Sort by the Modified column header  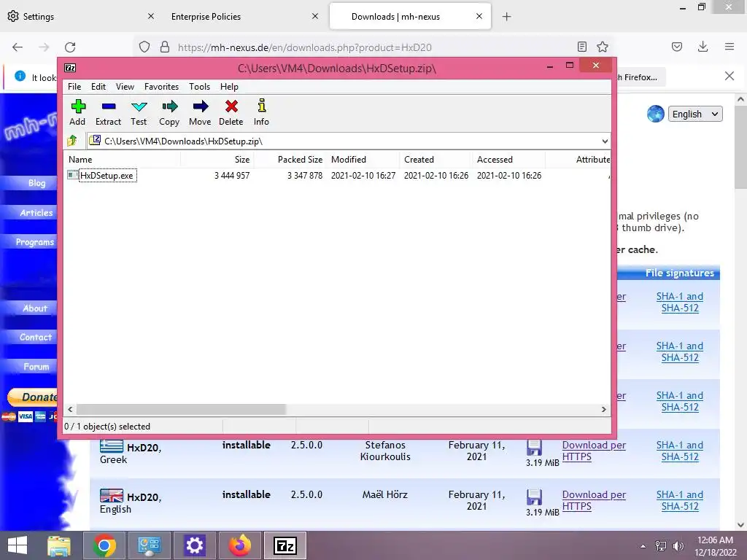[363, 160]
